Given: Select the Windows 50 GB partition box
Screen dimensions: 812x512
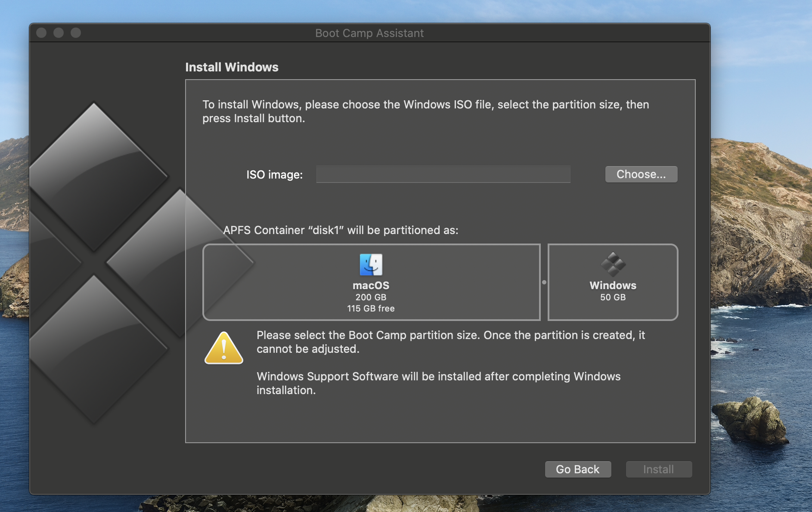Looking at the screenshot, I should tap(613, 282).
